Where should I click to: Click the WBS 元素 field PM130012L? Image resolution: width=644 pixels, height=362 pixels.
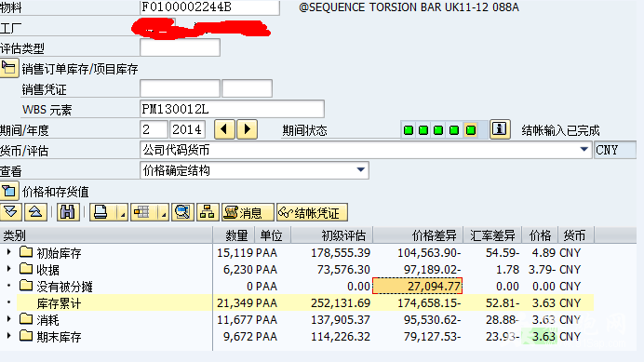click(x=232, y=109)
